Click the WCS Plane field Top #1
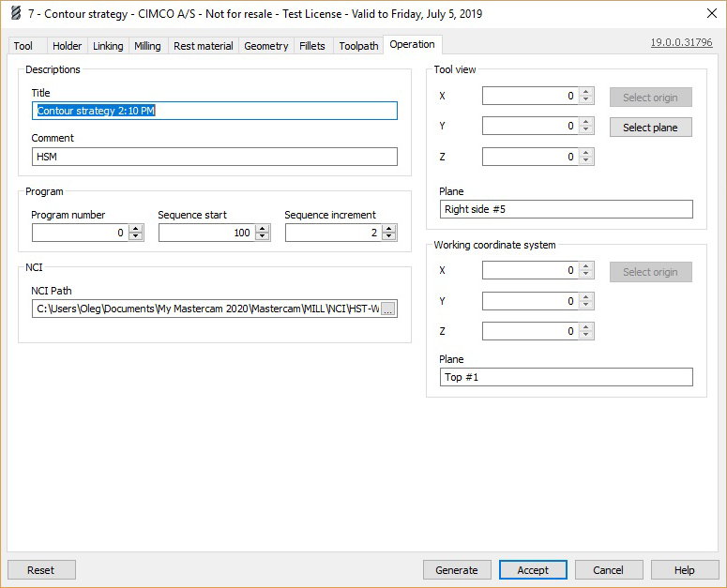This screenshot has width=727, height=588. (566, 377)
